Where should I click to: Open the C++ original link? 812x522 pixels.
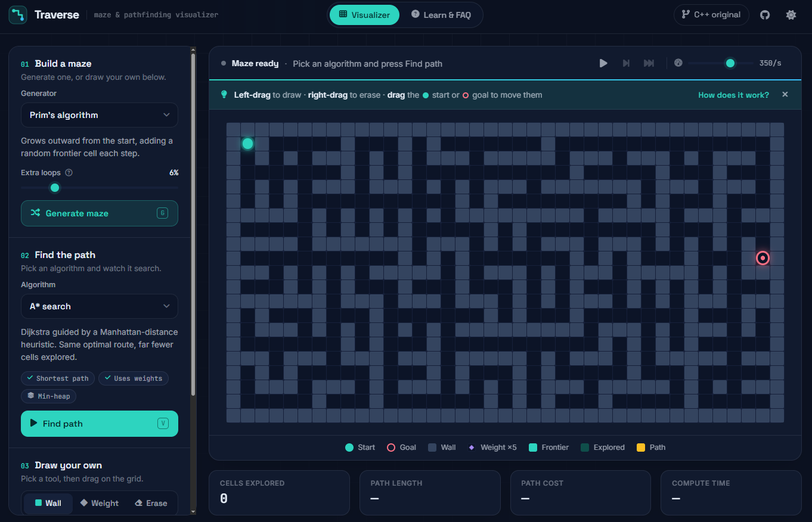point(711,15)
